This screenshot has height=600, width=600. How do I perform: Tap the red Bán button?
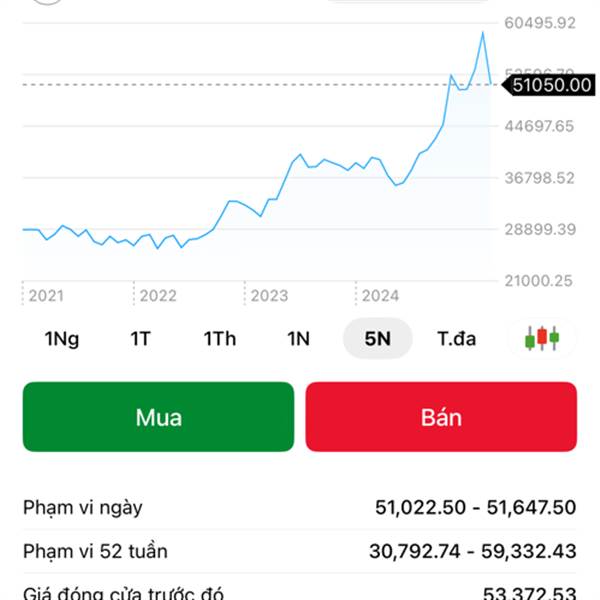441,416
